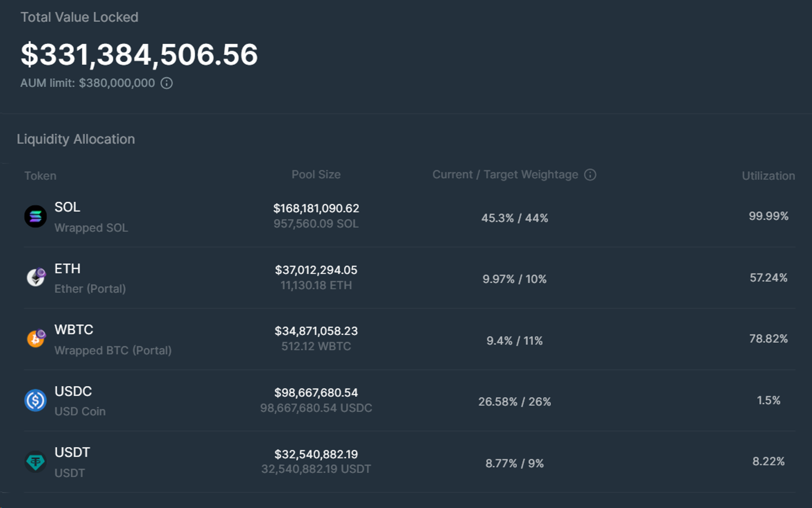This screenshot has height=508, width=812.
Task: Click info icon next to Target Weightage
Action: point(590,175)
